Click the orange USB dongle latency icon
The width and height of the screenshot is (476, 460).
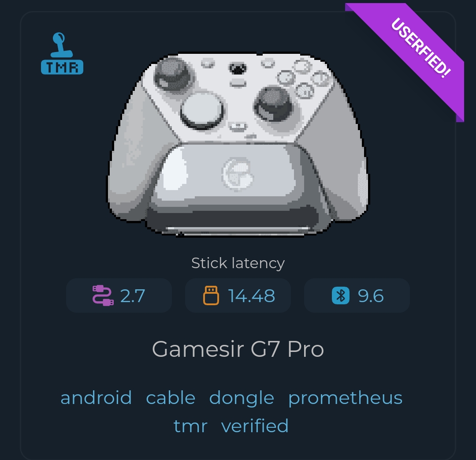(x=211, y=295)
